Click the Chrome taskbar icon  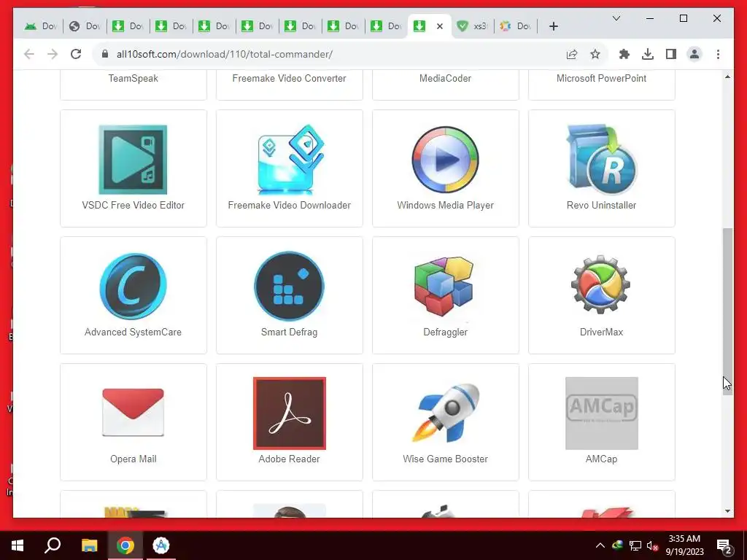[125, 545]
